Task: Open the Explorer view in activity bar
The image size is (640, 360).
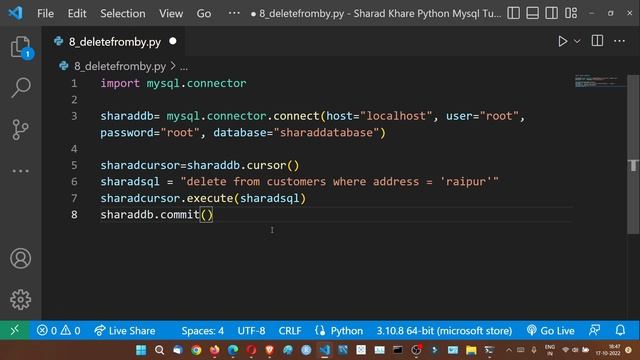Action: pos(20,47)
